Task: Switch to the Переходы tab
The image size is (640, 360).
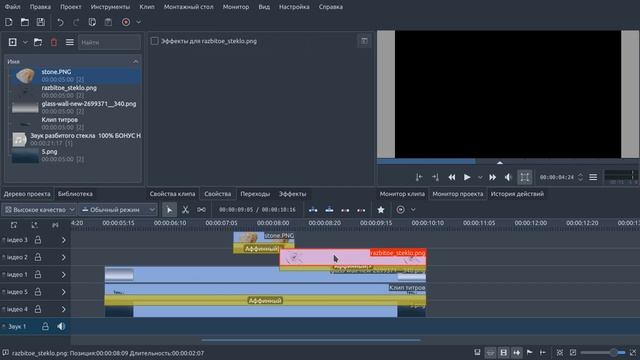Action: [x=255, y=194]
